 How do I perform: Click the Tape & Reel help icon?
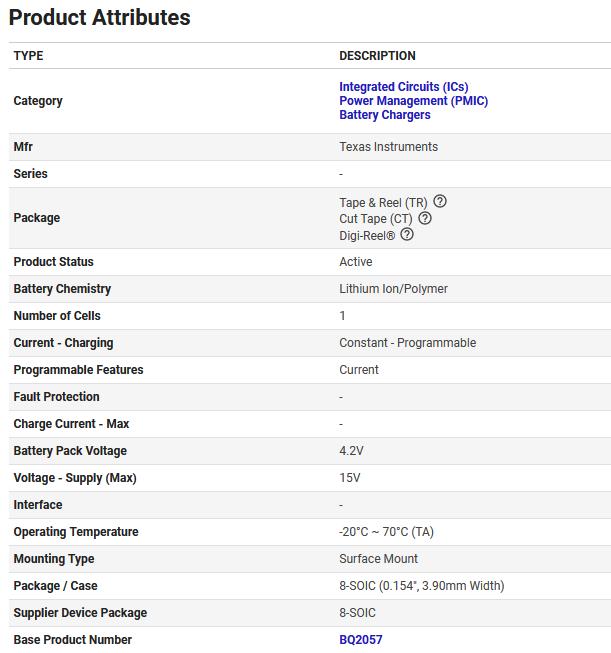(440, 201)
